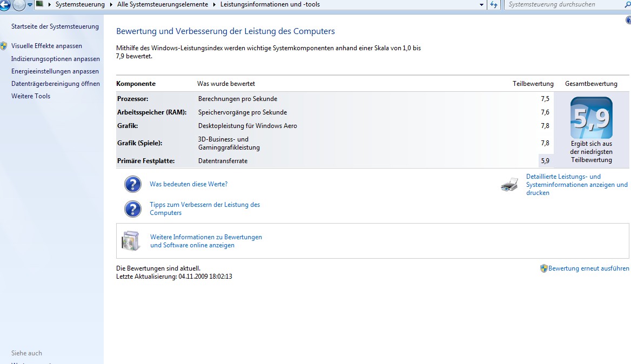Click the Teilbewertung column header

coord(533,84)
